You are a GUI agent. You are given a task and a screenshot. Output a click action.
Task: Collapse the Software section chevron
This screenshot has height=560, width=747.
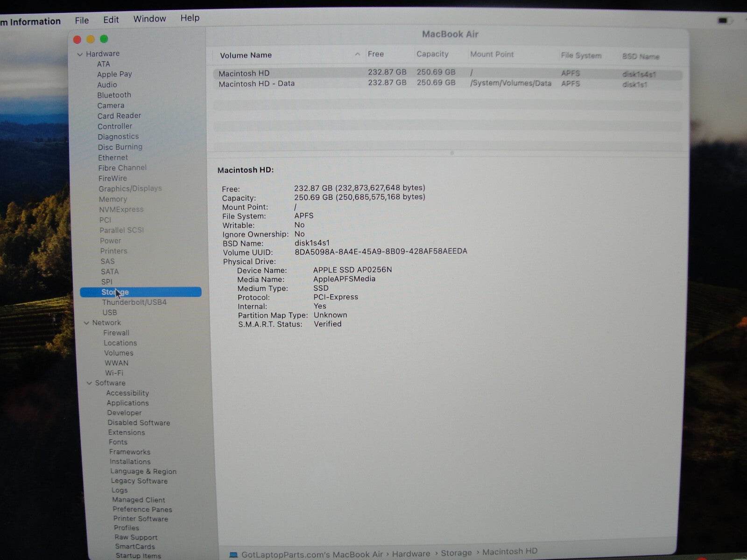(89, 383)
